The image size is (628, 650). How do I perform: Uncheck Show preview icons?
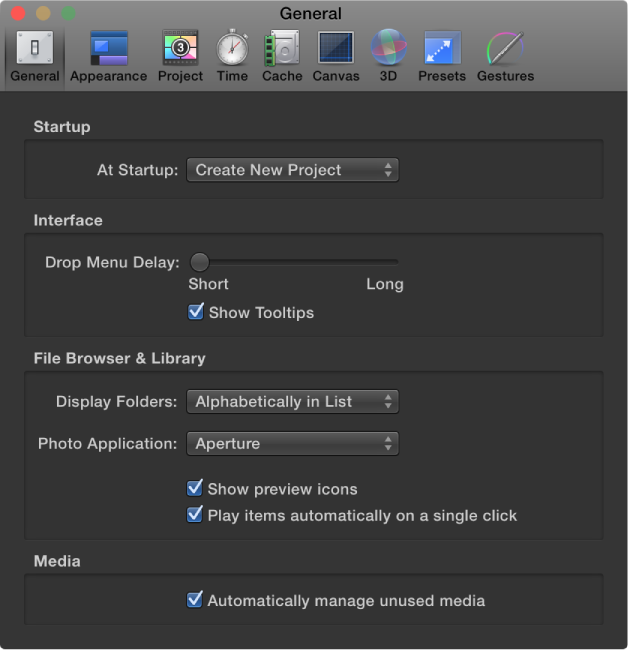click(x=194, y=488)
